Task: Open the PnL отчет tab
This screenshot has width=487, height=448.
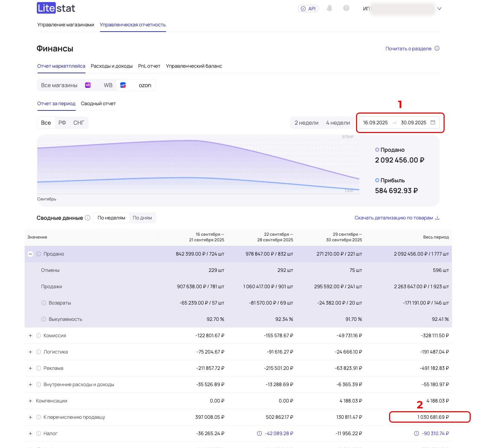Action: coord(149,66)
